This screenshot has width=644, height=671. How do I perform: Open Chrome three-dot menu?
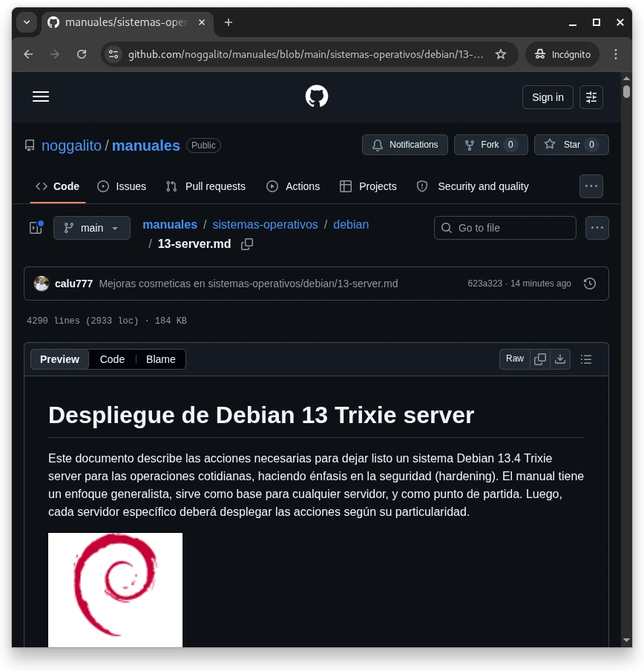click(615, 54)
